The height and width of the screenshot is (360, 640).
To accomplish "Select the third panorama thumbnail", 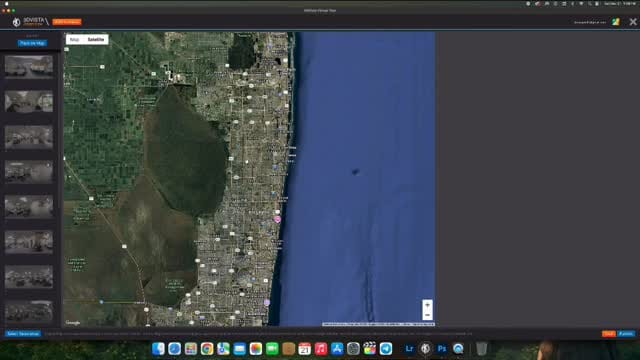I will pyautogui.click(x=29, y=136).
